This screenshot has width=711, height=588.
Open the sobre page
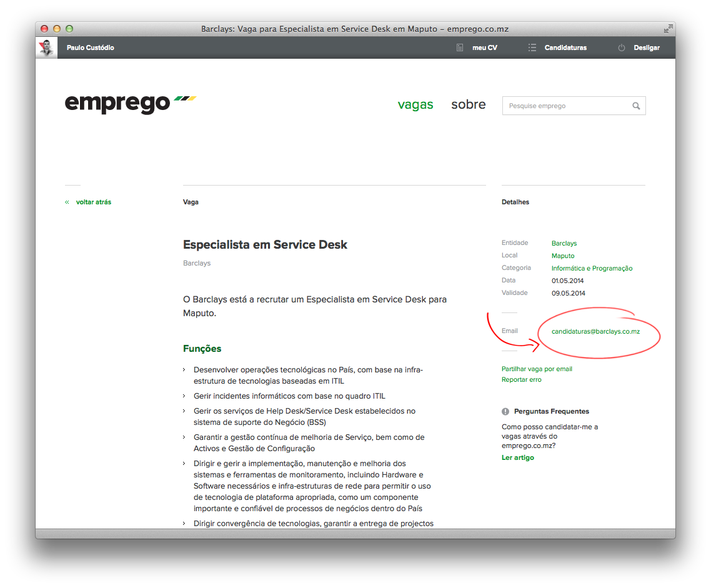(x=469, y=104)
